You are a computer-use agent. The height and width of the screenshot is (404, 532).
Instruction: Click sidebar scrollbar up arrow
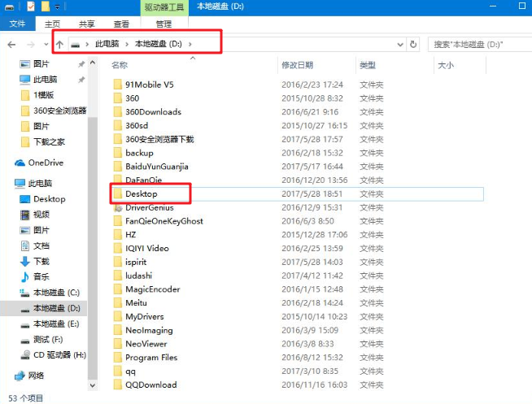click(x=92, y=63)
